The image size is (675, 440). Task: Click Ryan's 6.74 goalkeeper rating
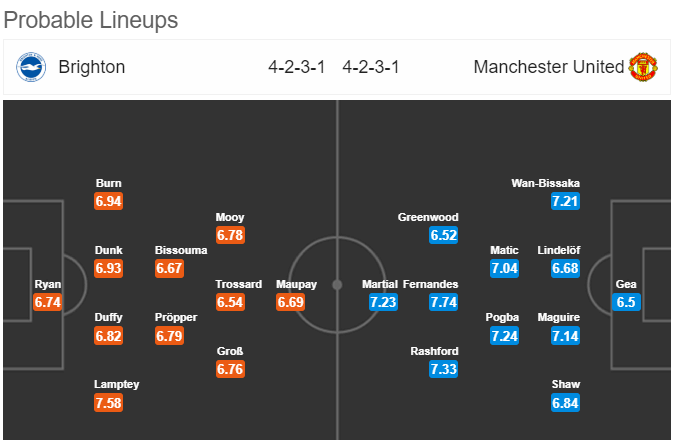48,302
